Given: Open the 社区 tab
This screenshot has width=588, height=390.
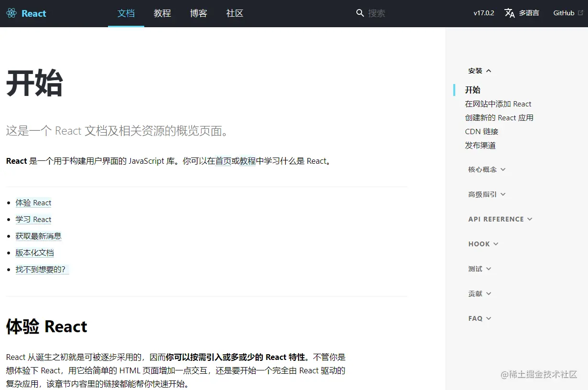Looking at the screenshot, I should [x=235, y=13].
